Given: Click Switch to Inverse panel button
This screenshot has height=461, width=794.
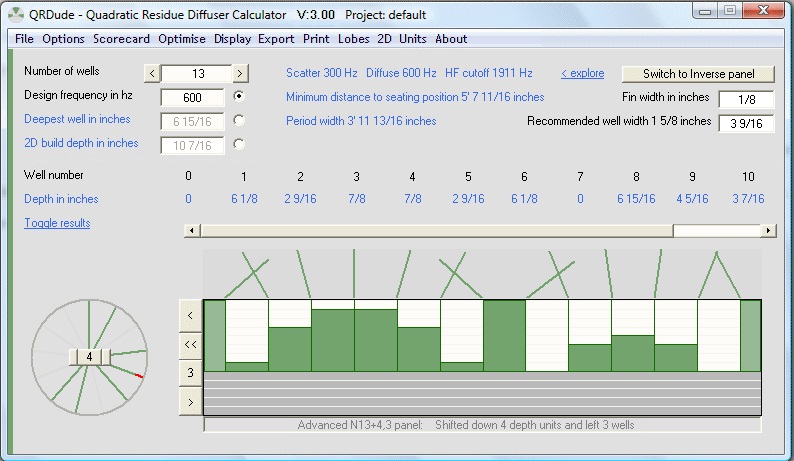Looking at the screenshot, I should click(x=698, y=74).
